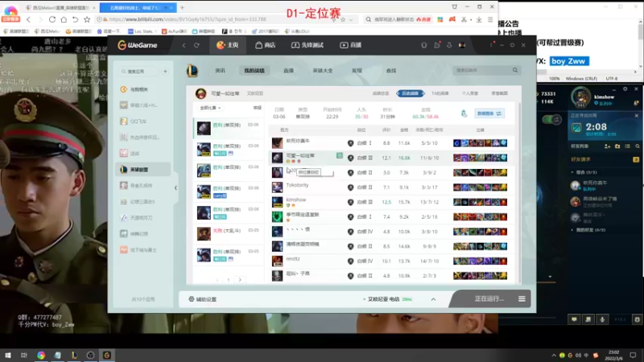
Task: Switch to the 发现 tab
Action: pyautogui.click(x=357, y=71)
